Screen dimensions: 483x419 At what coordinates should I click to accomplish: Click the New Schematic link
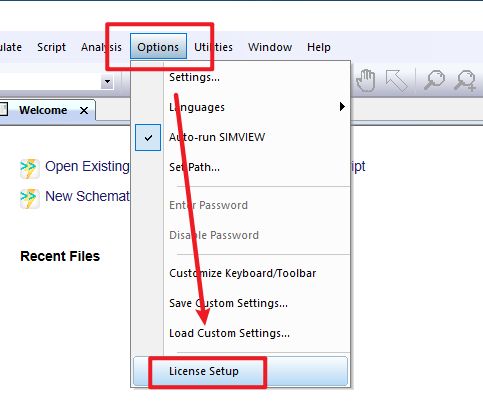click(87, 196)
